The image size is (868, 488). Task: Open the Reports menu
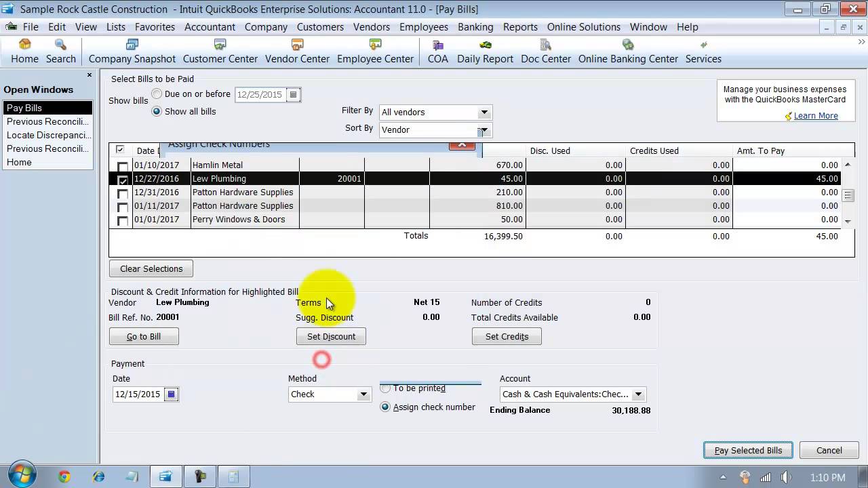click(x=520, y=27)
